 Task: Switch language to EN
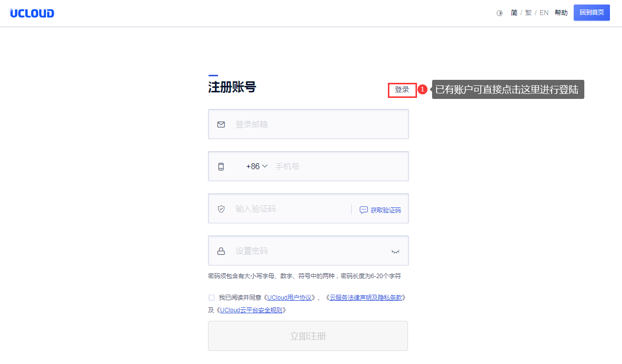click(x=544, y=13)
